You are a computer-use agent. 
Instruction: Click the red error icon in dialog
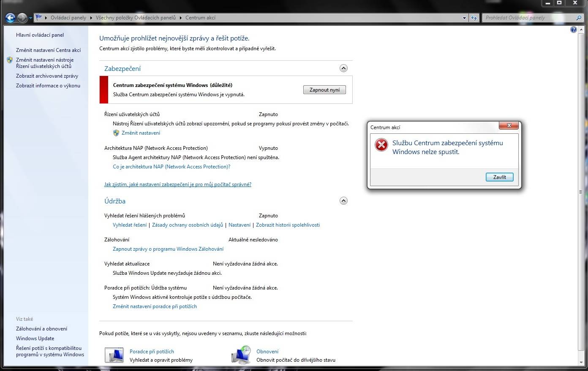381,145
